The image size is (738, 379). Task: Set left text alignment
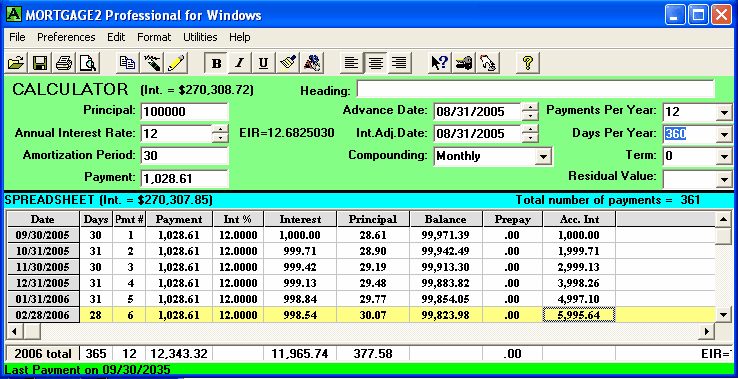[x=352, y=63]
